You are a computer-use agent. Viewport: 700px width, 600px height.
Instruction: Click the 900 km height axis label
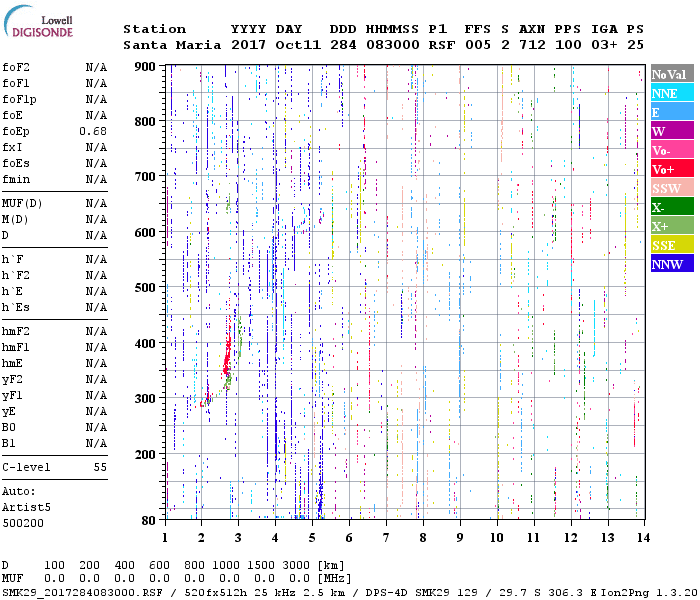145,67
